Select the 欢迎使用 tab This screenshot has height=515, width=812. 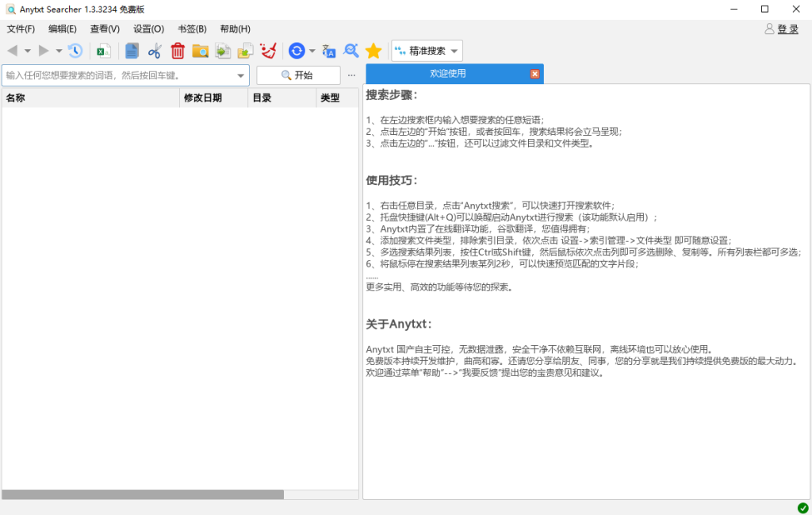tap(447, 74)
